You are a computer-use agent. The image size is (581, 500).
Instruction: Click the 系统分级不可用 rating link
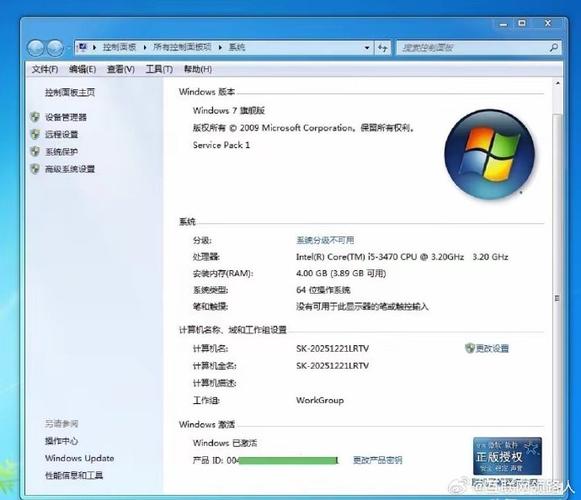point(325,240)
